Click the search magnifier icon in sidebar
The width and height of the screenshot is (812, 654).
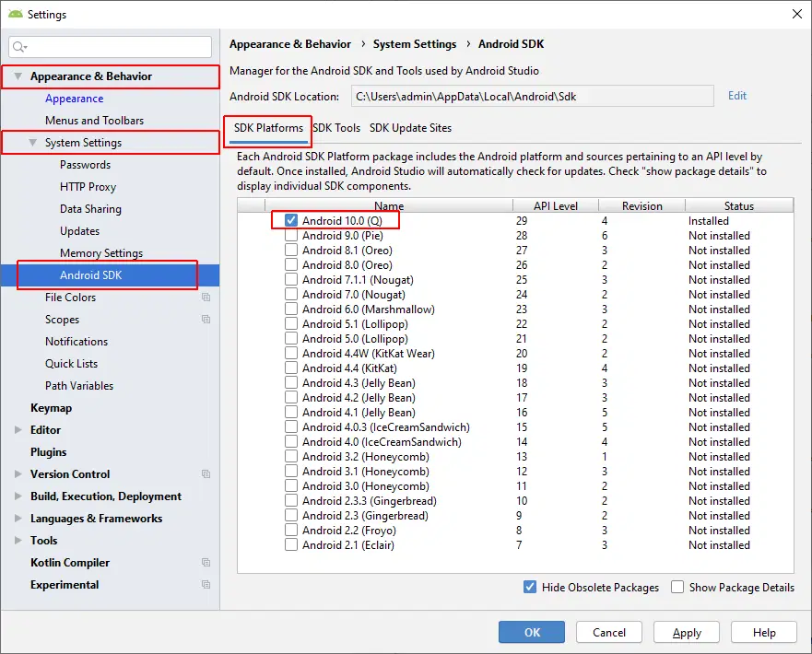pyautogui.click(x=20, y=47)
